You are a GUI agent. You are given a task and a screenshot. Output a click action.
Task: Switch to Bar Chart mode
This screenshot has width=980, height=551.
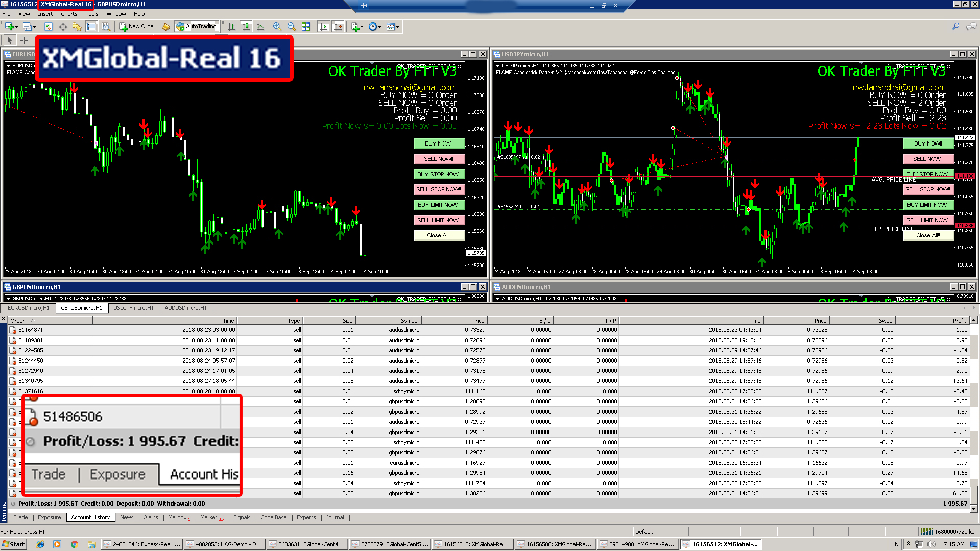[232, 27]
